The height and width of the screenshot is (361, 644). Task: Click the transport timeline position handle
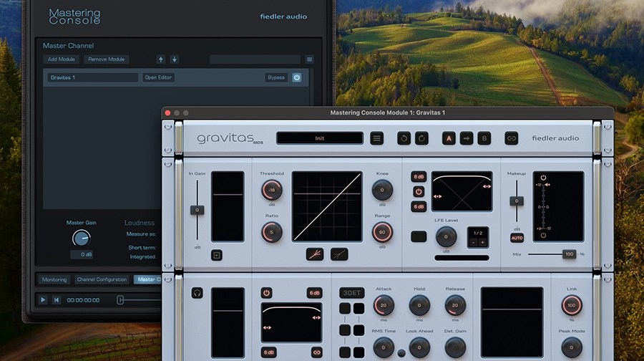click(120, 299)
